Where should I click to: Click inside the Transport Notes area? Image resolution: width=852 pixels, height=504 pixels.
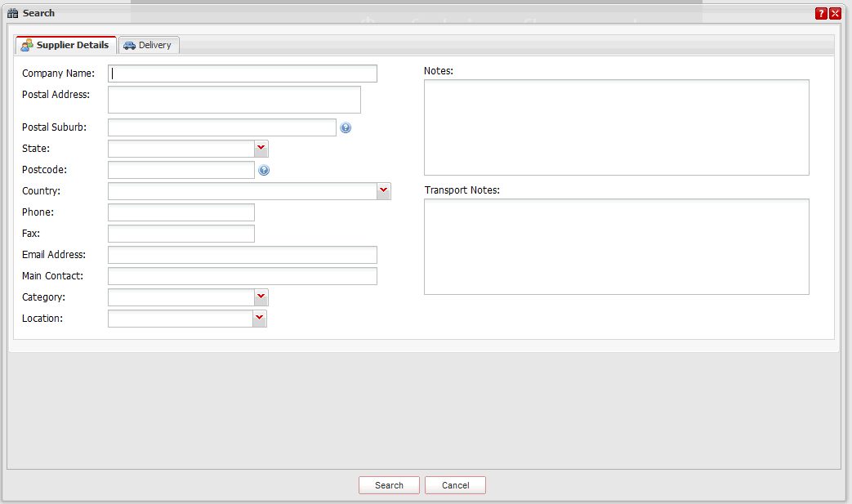click(616, 247)
